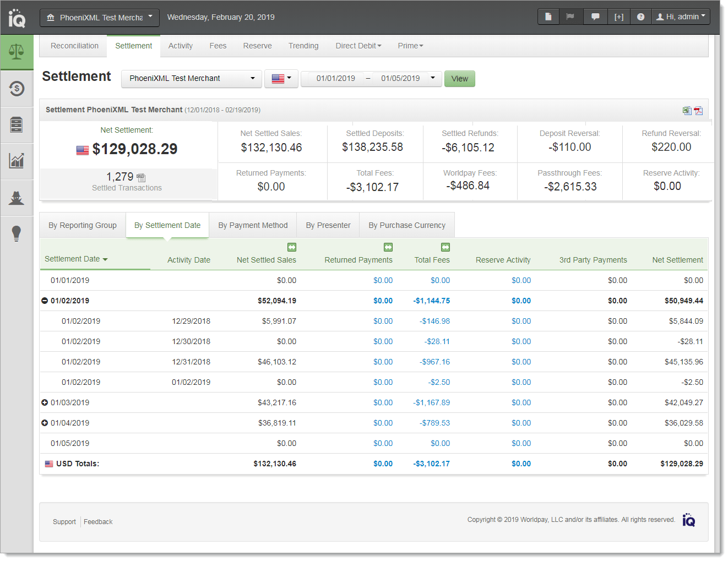
Task: Select the By Reporting Group tab
Action: [83, 225]
